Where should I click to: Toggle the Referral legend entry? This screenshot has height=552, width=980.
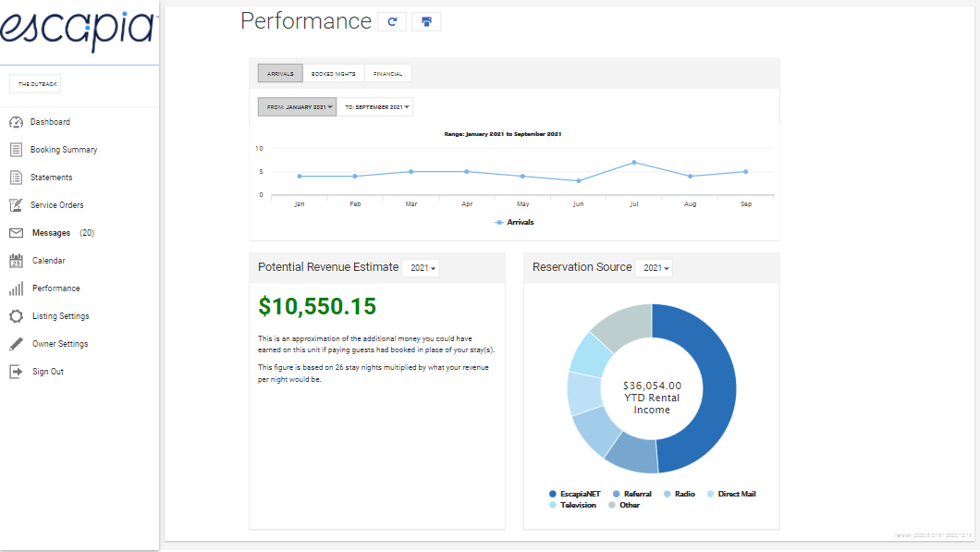(637, 494)
